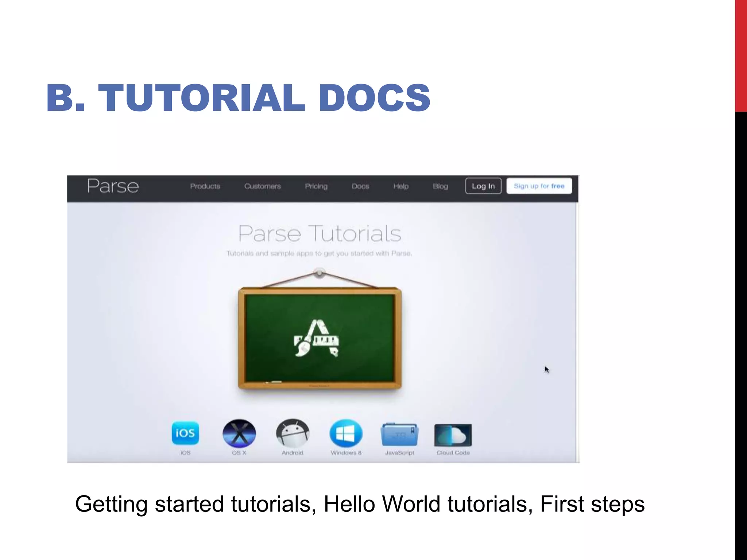
Task: Open the JavaScript folder icon
Action: 399,434
